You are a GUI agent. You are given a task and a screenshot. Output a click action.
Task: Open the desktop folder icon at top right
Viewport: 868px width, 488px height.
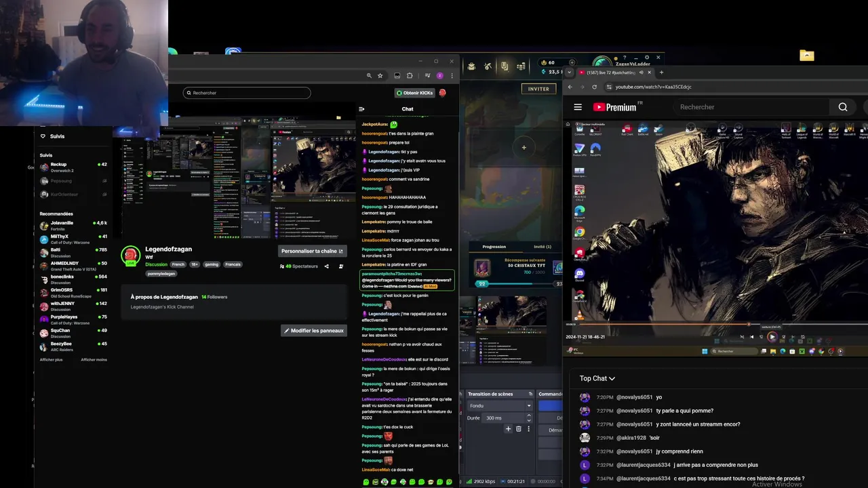click(807, 56)
